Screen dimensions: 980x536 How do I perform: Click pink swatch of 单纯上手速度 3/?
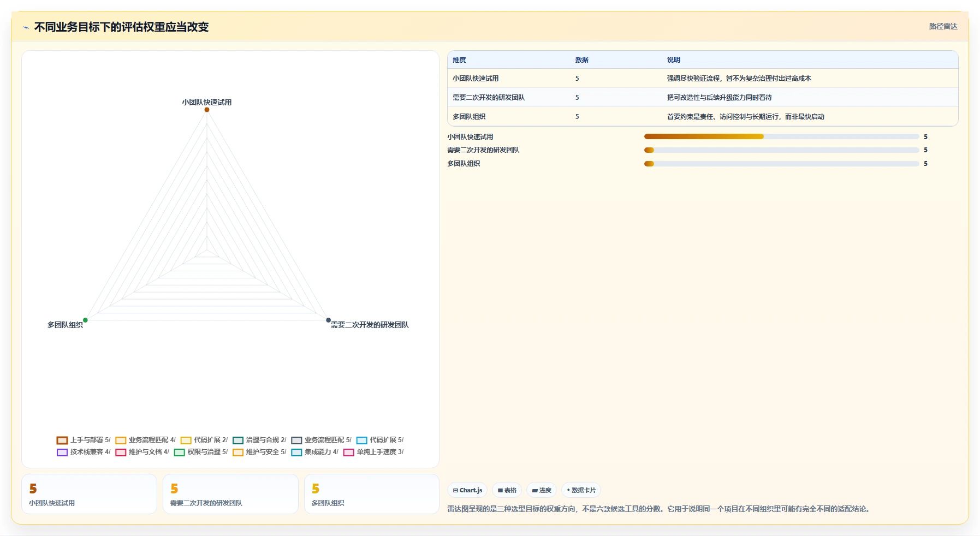pos(349,452)
